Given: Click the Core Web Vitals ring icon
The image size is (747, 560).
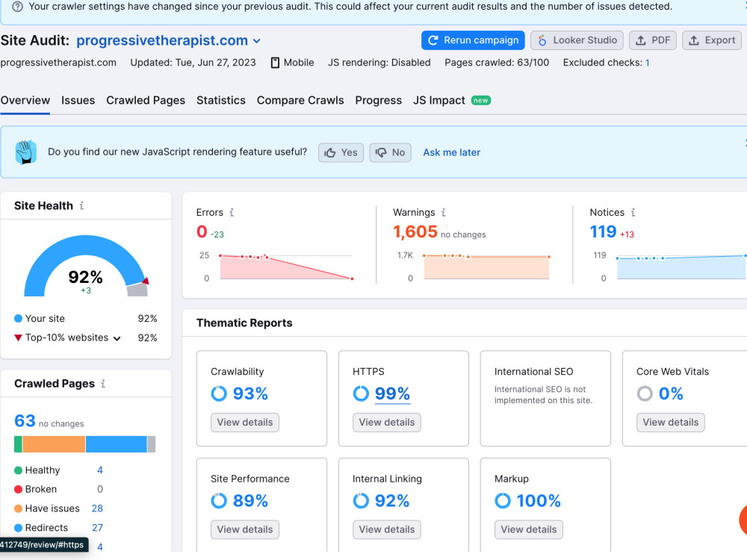Looking at the screenshot, I should coord(645,393).
